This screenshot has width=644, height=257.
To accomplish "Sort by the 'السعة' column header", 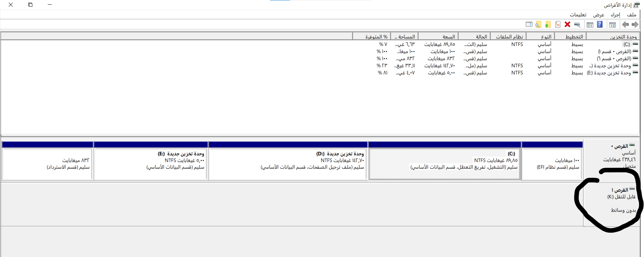I will [438, 37].
